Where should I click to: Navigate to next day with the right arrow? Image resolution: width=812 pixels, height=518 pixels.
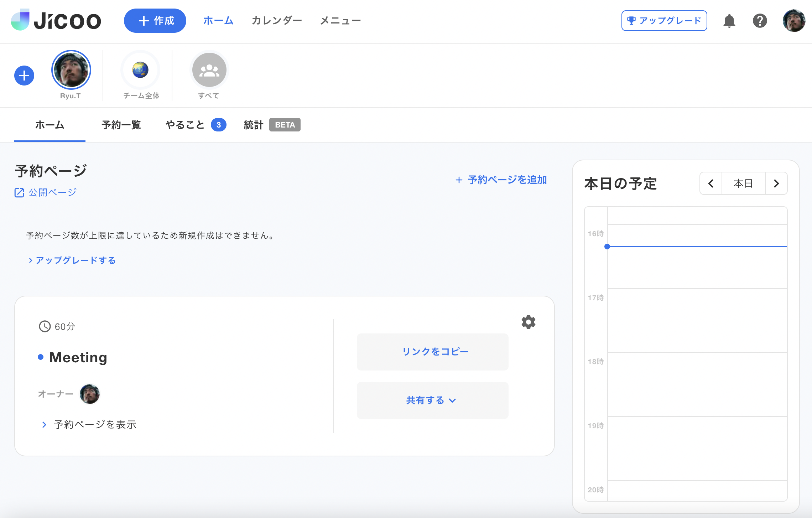(x=776, y=183)
